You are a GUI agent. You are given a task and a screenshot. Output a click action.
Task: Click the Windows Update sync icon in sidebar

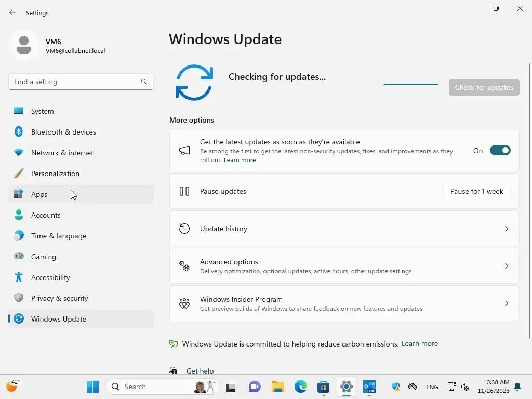[x=19, y=318]
